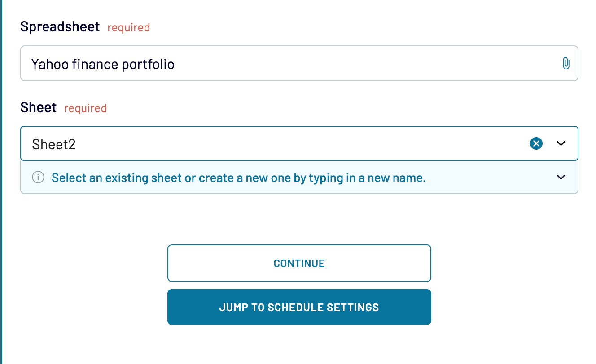The width and height of the screenshot is (596, 364).
Task: Click Continue to proceed
Action: pyautogui.click(x=299, y=263)
